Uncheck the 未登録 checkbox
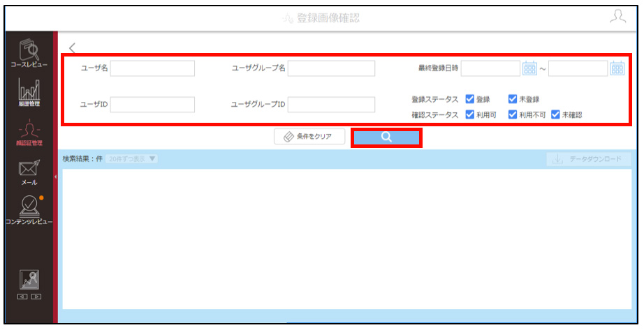The height and width of the screenshot is (330, 644). pos(513,99)
